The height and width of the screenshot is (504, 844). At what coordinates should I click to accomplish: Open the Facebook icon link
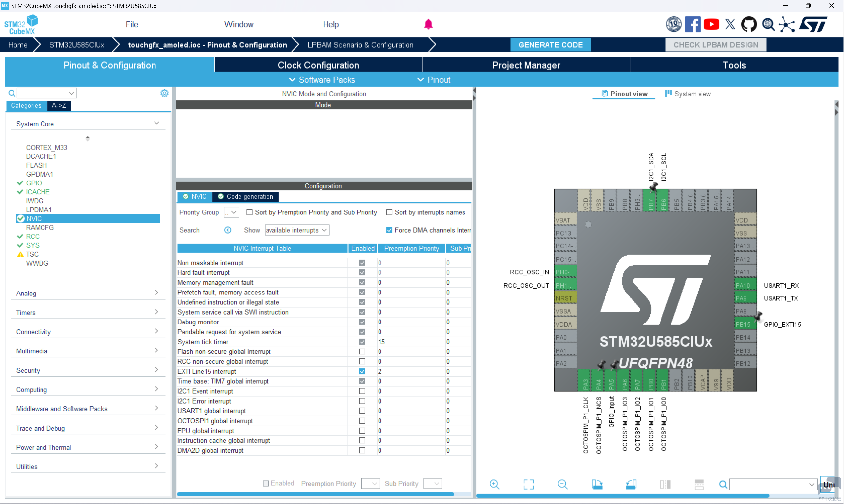point(692,24)
